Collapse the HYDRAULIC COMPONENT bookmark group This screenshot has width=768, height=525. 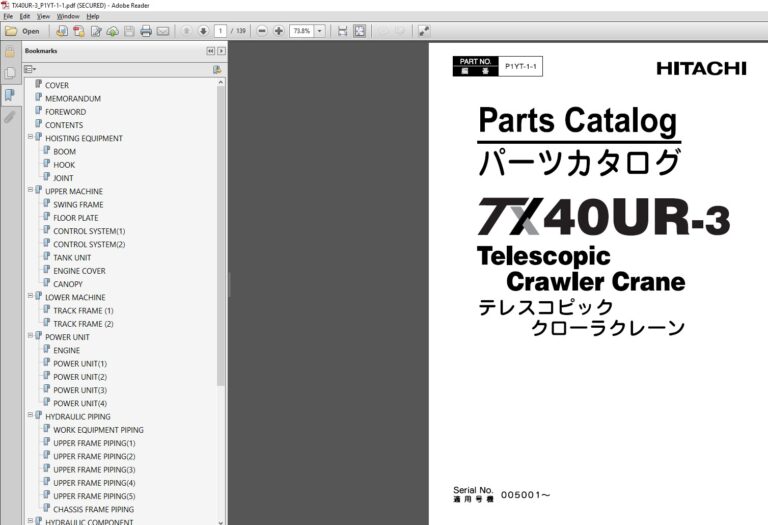[x=30, y=521]
